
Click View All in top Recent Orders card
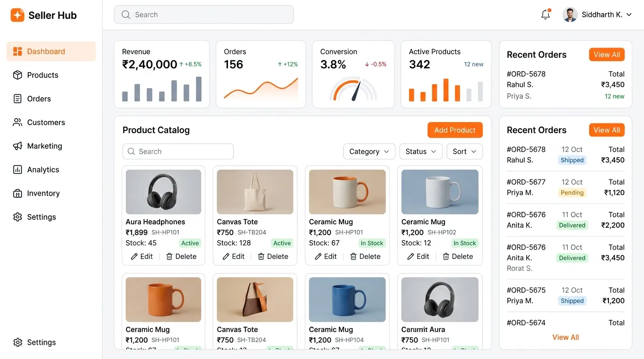pos(607,55)
